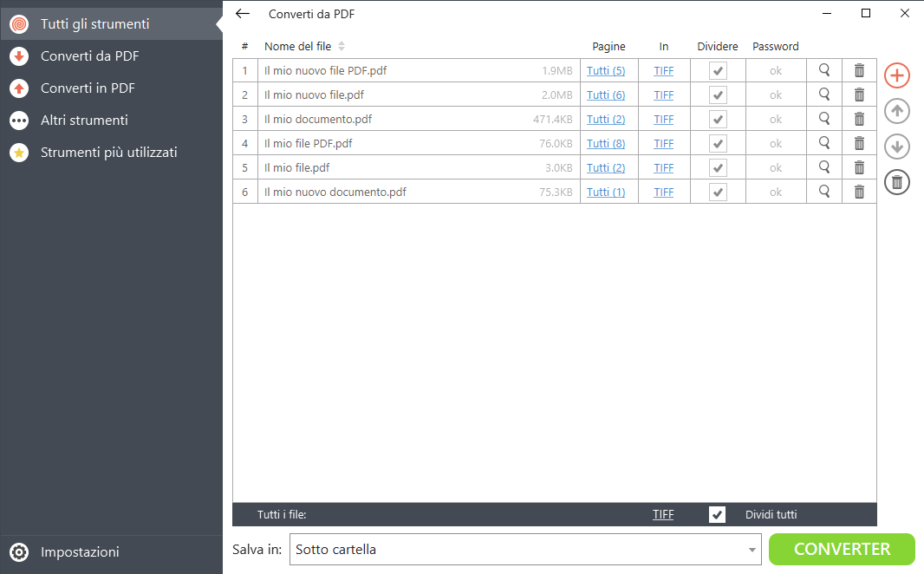
Task: Add a file with the red plus button
Action: tap(897, 75)
